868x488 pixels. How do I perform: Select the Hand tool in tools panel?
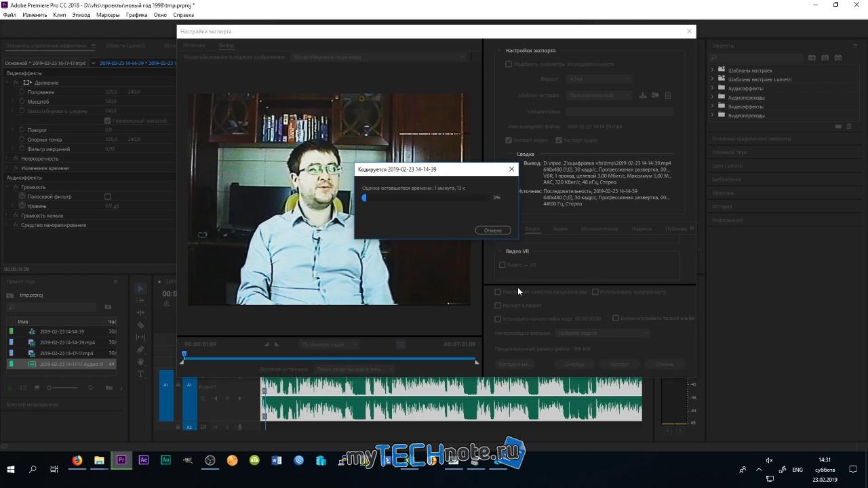(140, 362)
